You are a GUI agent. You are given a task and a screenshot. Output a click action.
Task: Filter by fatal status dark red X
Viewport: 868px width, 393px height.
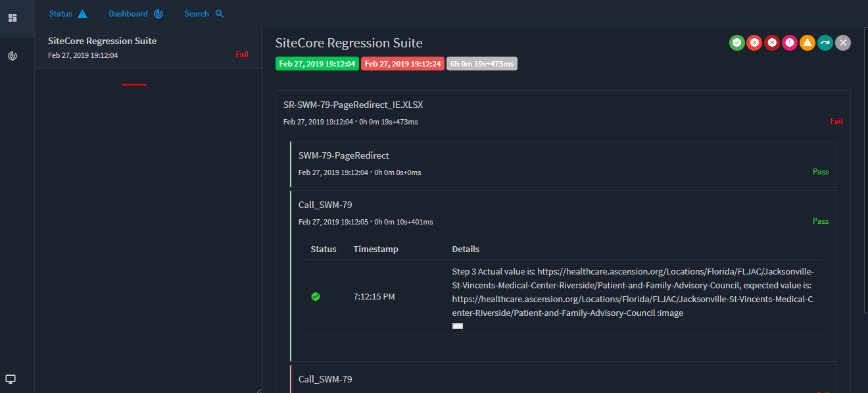click(x=772, y=43)
